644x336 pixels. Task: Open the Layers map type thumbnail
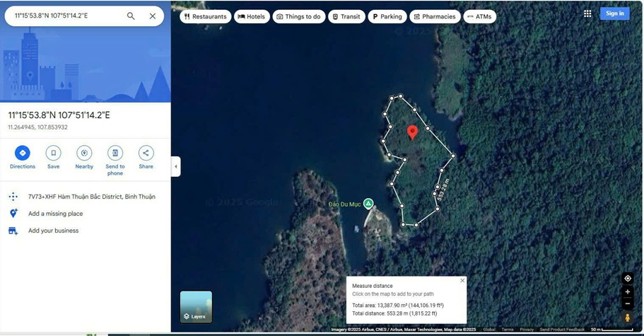(x=197, y=307)
